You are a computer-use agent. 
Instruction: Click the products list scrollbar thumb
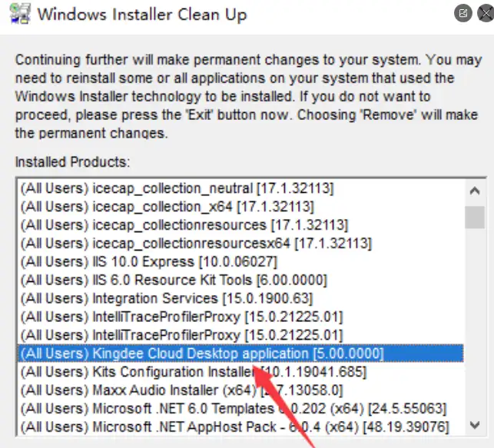click(x=475, y=217)
